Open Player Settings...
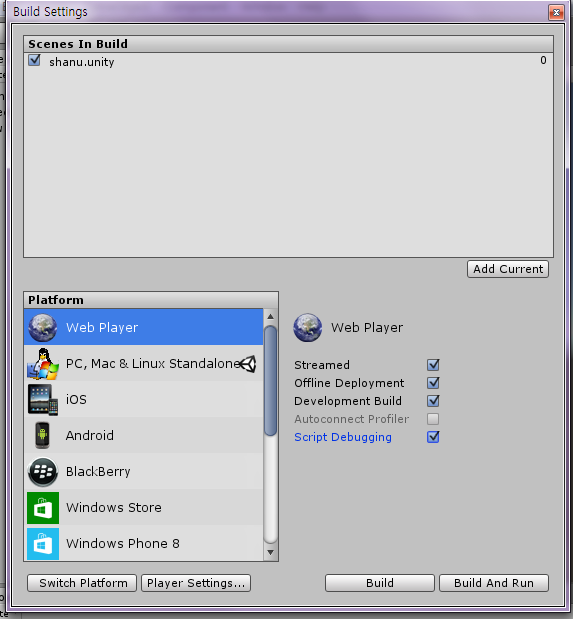This screenshot has height=619, width=573. tap(196, 583)
